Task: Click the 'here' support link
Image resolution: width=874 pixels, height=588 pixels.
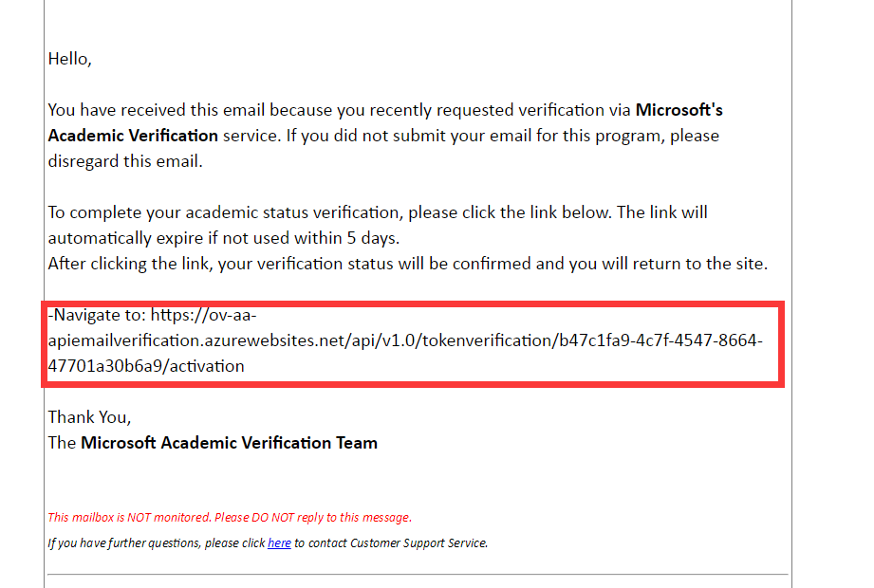Action: 279,543
